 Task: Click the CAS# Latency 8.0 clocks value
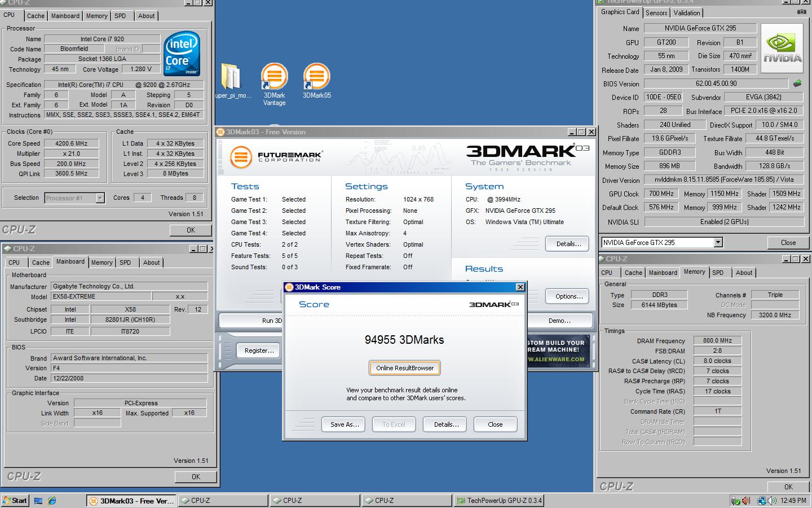point(717,361)
